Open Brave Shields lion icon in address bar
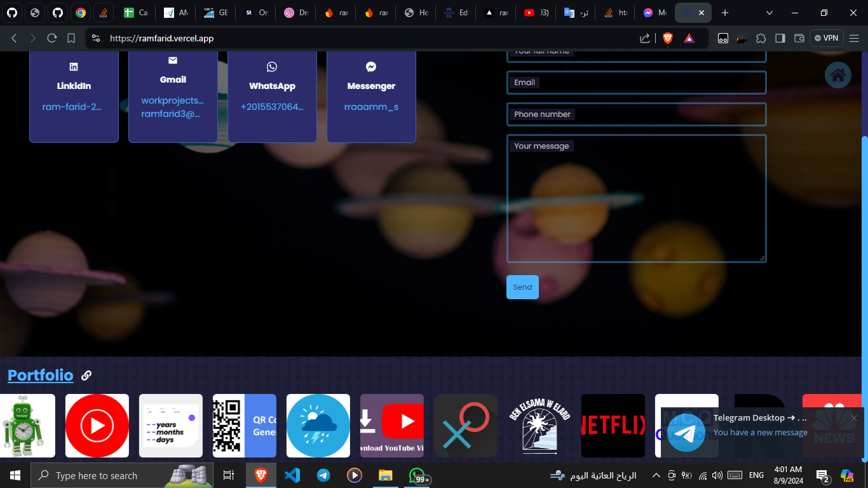This screenshot has height=488, width=868. coord(667,38)
